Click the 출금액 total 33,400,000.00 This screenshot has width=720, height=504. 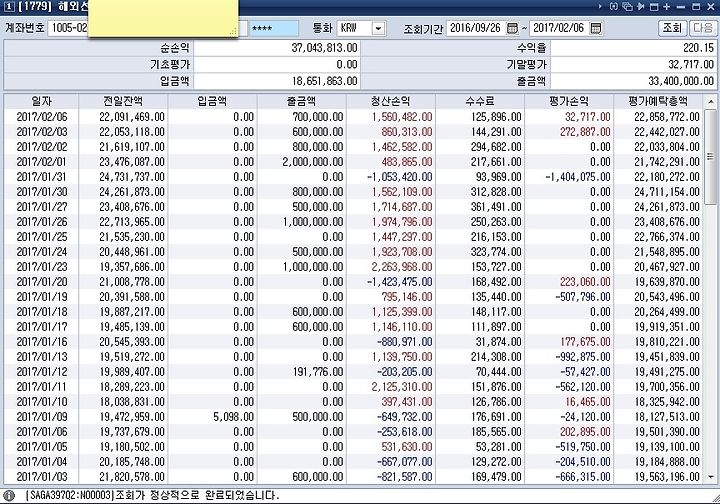click(681, 81)
